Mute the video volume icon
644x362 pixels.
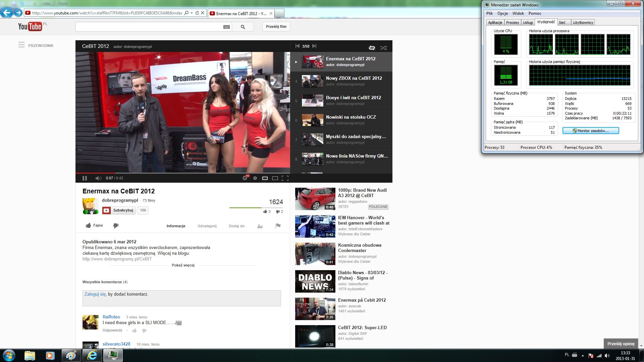[x=98, y=178]
